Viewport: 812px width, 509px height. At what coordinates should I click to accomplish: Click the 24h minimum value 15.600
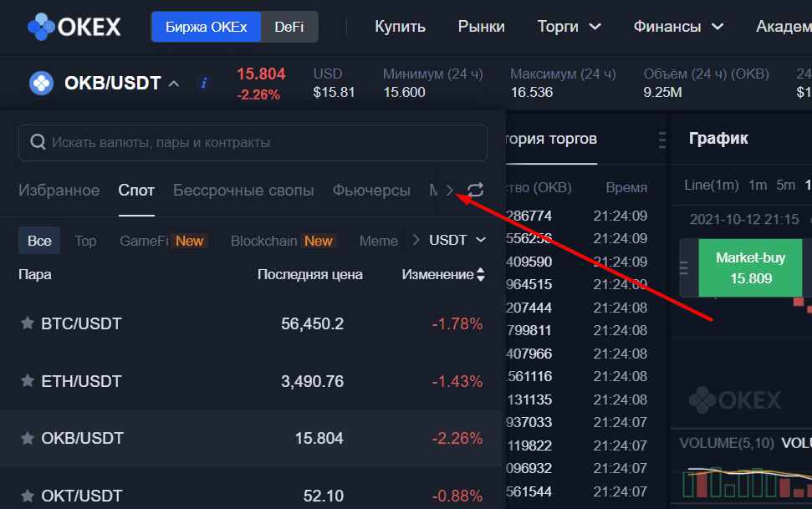pyautogui.click(x=404, y=92)
